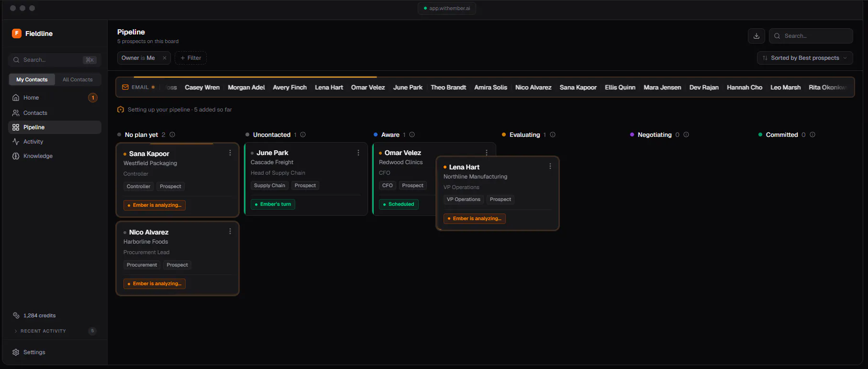The width and height of the screenshot is (868, 369).
Task: Click info icon beside Evaluating column
Action: (x=553, y=134)
